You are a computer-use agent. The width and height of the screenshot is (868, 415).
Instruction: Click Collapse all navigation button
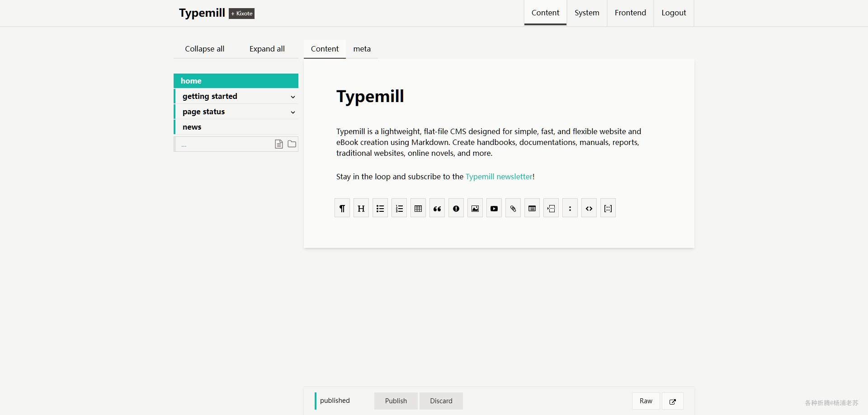coord(205,49)
